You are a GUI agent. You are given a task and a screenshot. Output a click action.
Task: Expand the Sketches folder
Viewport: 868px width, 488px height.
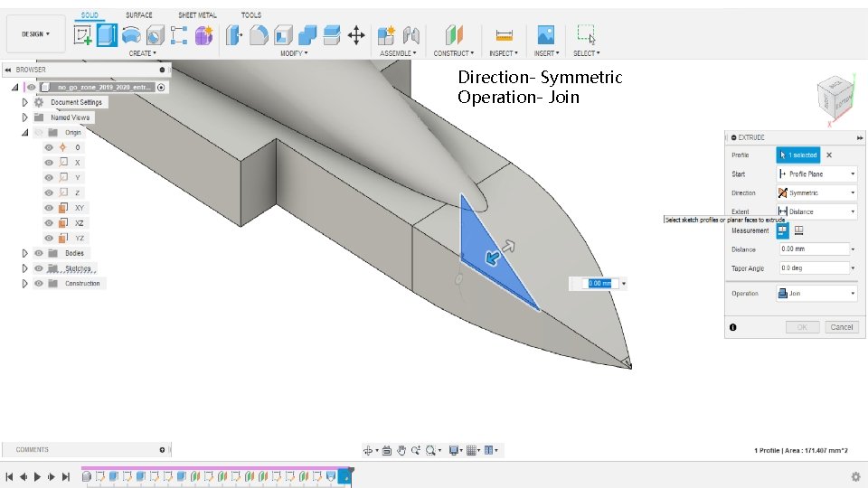click(25, 268)
